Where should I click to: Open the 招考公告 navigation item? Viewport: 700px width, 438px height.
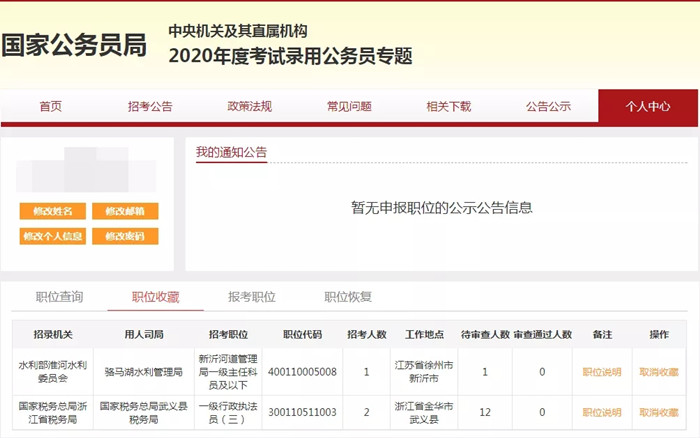pos(150,106)
